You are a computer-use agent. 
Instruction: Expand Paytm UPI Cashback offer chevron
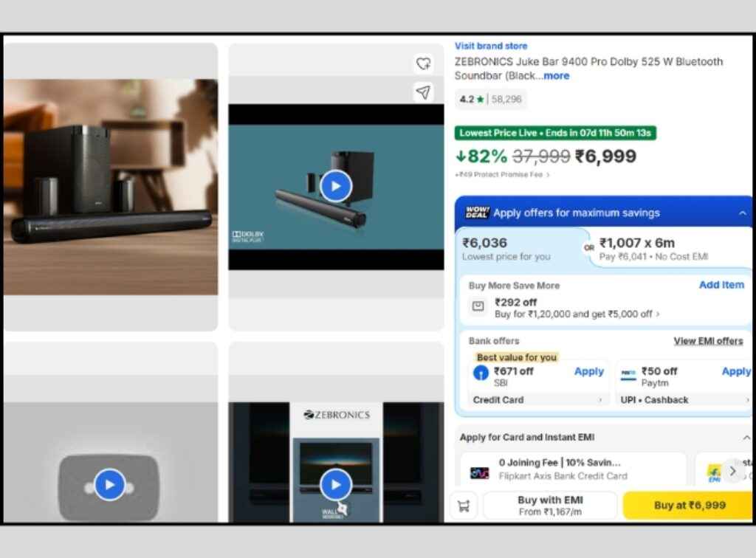point(747,400)
